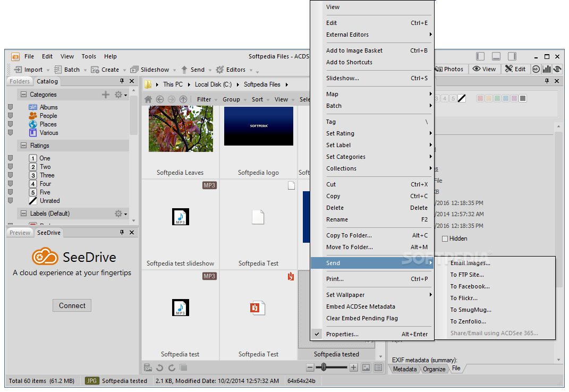Image resolution: width=569 pixels, height=392 pixels.
Task: Toggle the rating One marker
Action: tap(11, 158)
